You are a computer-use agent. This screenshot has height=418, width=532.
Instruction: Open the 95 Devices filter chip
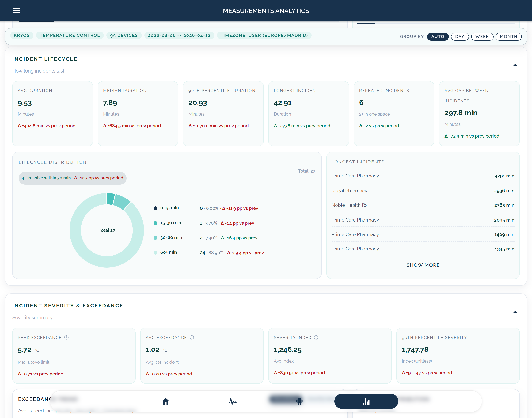124,35
